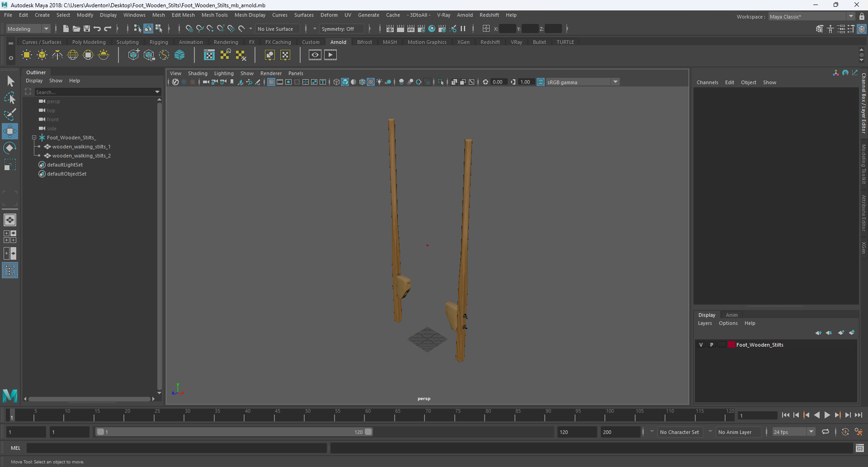Image resolution: width=868 pixels, height=467 pixels.
Task: Open the Mesh Tools menu
Action: tap(214, 15)
